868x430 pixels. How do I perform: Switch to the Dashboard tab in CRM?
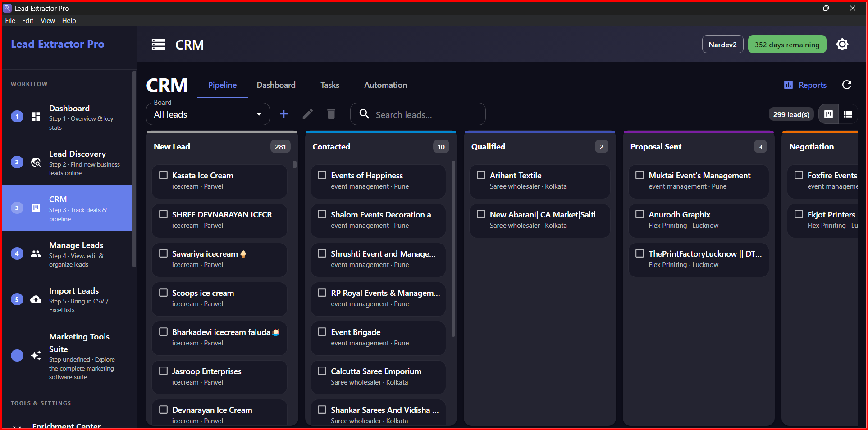pyautogui.click(x=276, y=85)
